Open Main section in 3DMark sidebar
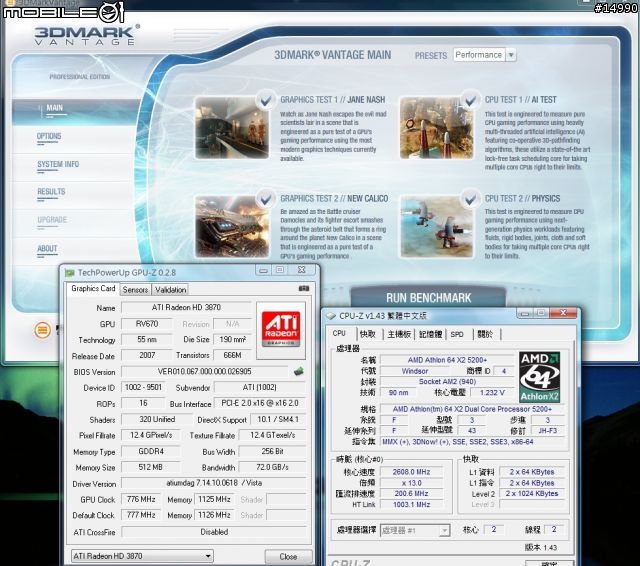This screenshot has width=640, height=566. coord(55,108)
